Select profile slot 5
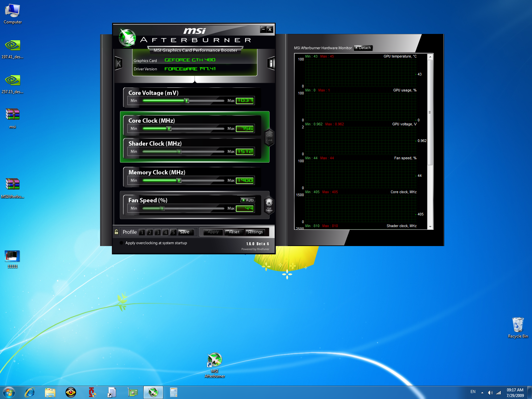Screen dimensions: 532x399 [173, 232]
